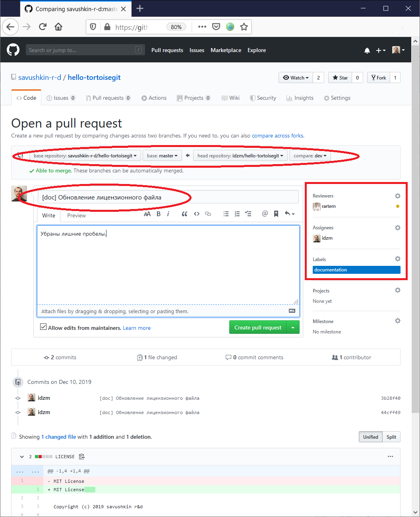Image resolution: width=420 pixels, height=517 pixels.
Task: Open the Wiki tab
Action: [230, 98]
